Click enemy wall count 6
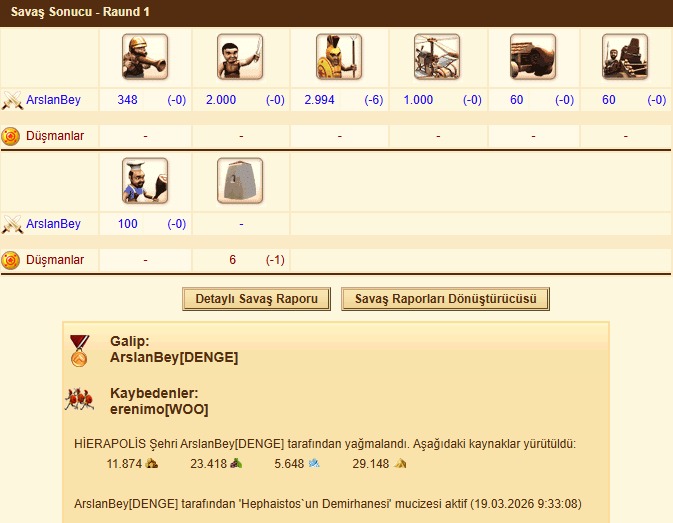This screenshot has height=523, width=673. click(232, 260)
